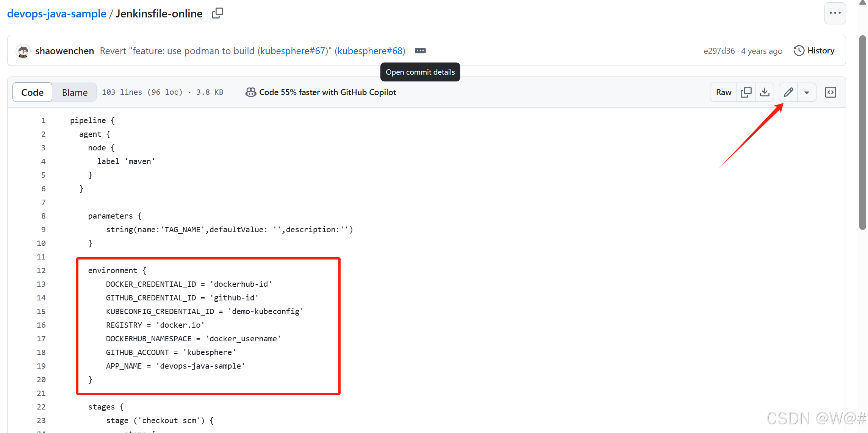Viewport: 868px width, 433px height.
Task: Click the 'environment {' code line
Action: (x=117, y=270)
